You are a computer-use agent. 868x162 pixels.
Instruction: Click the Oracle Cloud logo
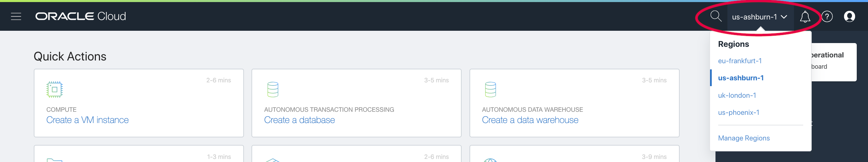coord(81,16)
